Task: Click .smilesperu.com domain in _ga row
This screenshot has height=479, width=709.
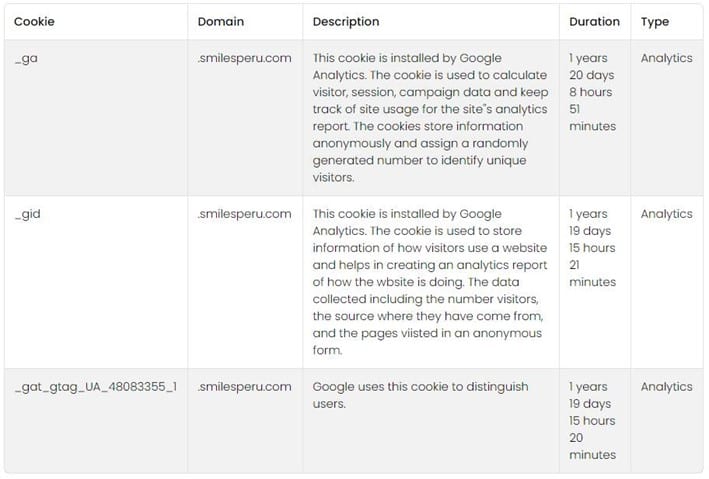Action: pos(245,58)
